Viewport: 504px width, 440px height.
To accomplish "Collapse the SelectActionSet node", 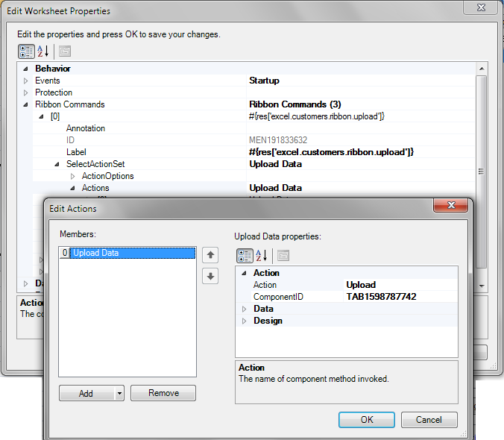I will pyautogui.click(x=57, y=164).
